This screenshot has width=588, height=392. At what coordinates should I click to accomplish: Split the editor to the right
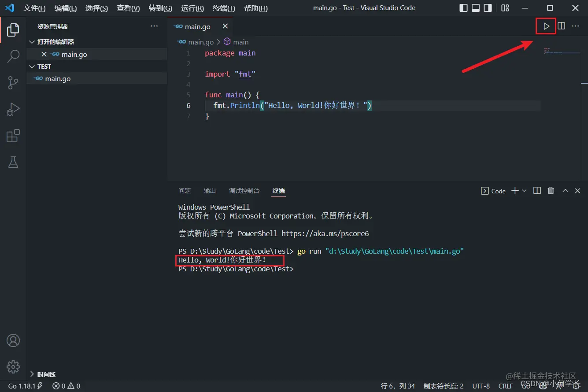click(561, 26)
